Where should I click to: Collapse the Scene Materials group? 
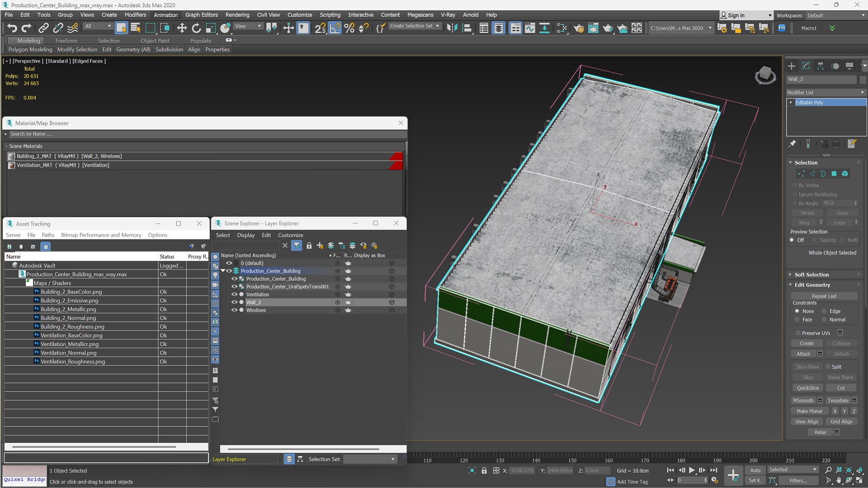pyautogui.click(x=7, y=146)
